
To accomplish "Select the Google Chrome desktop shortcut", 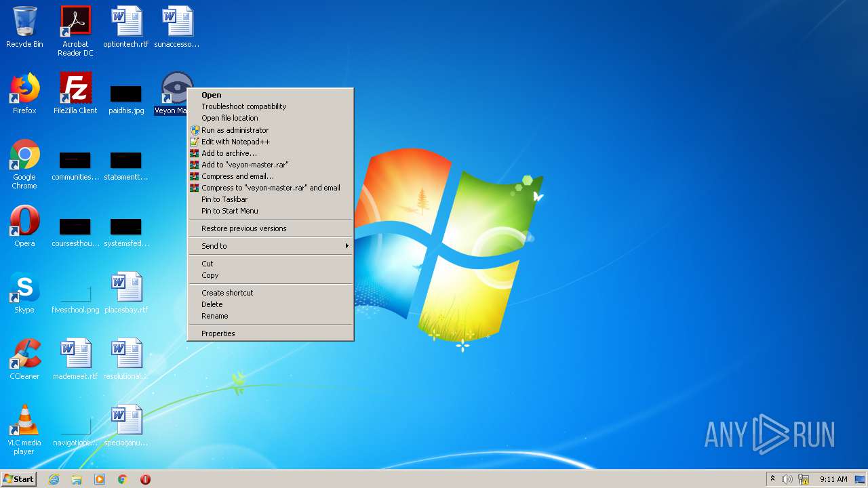I will (x=24, y=164).
